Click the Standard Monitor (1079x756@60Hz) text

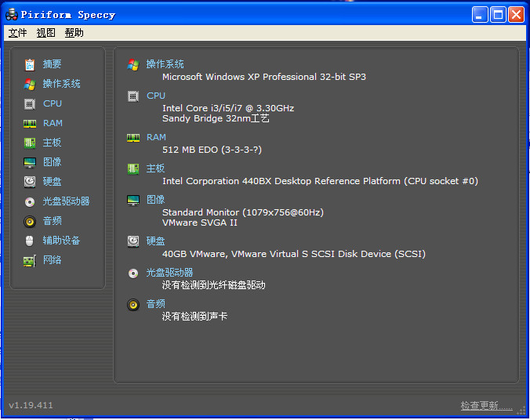click(243, 212)
